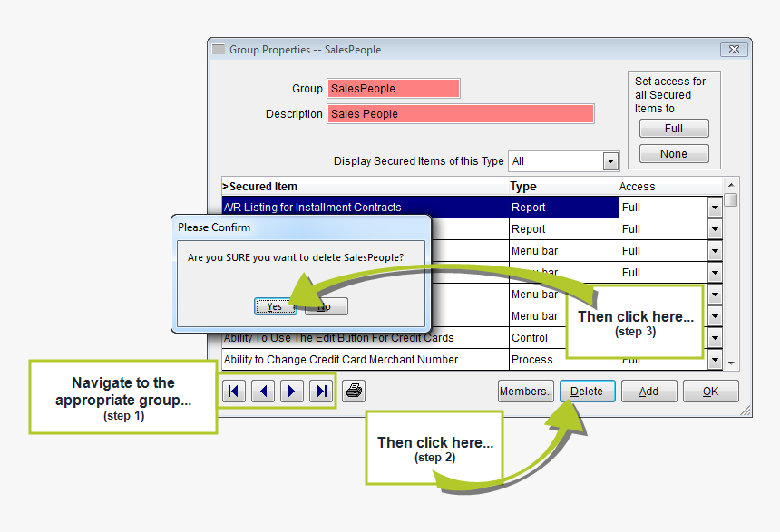The image size is (780, 532).
Task: Select Ability to Change Credit Card Merchant Number
Action: 366,360
